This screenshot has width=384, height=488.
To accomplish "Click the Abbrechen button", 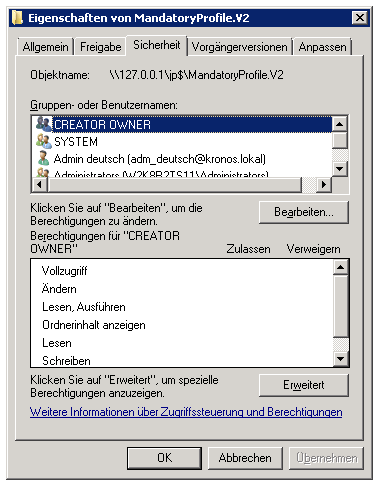I will (x=245, y=458).
